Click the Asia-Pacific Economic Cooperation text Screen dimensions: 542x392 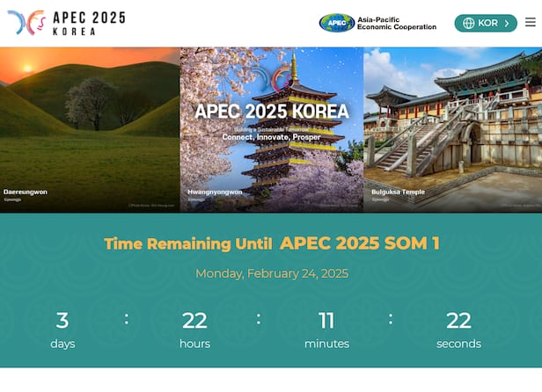point(396,23)
